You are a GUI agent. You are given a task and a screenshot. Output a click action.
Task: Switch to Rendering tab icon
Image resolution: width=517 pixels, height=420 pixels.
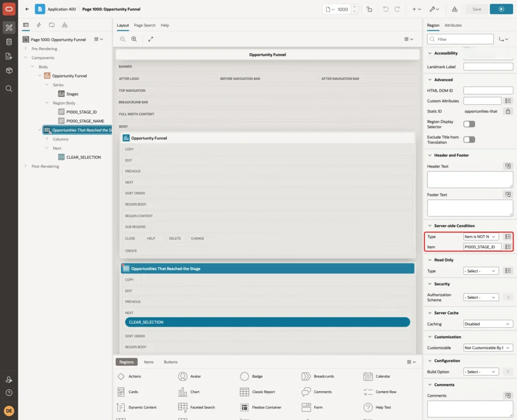click(26, 25)
